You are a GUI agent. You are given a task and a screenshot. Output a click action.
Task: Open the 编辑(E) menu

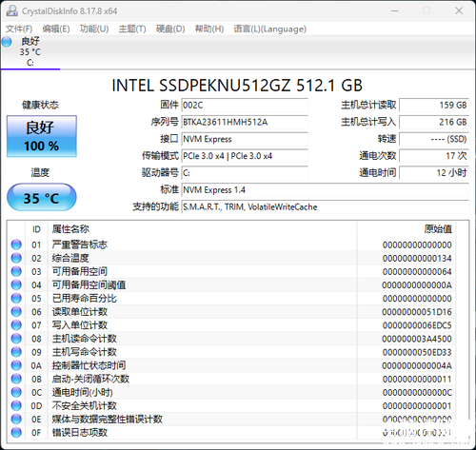56,29
